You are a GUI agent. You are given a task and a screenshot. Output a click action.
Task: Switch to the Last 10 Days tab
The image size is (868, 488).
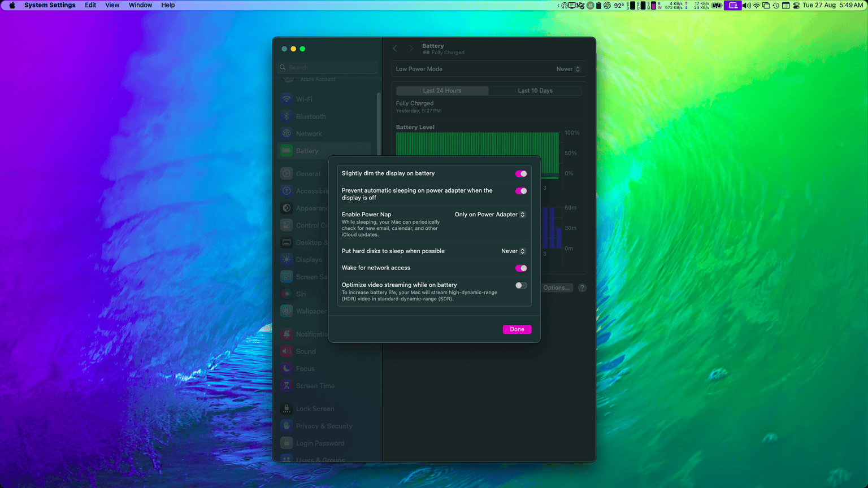pos(535,90)
